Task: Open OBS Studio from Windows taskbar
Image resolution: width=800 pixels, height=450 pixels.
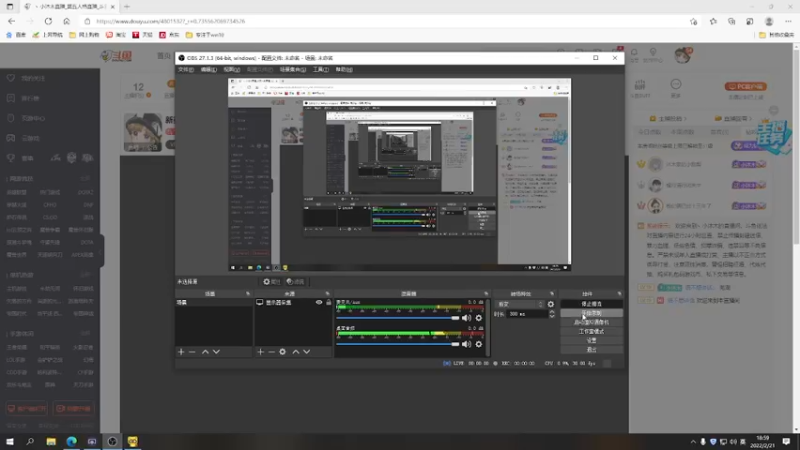Action: [x=112, y=441]
